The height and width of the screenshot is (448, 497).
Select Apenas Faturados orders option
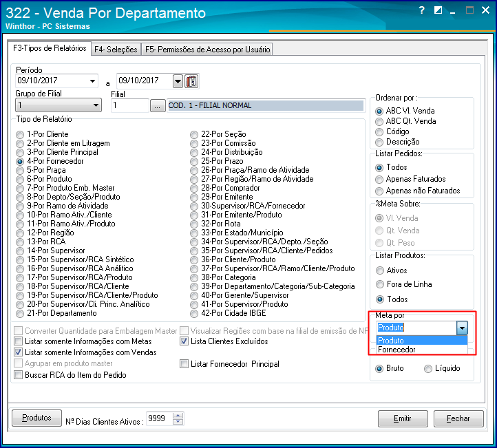click(x=410, y=180)
